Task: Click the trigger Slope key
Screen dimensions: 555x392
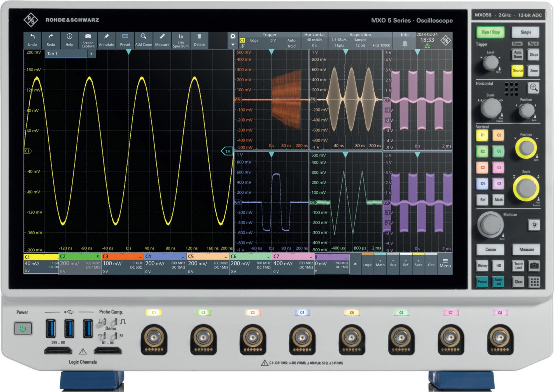Action: point(534,55)
